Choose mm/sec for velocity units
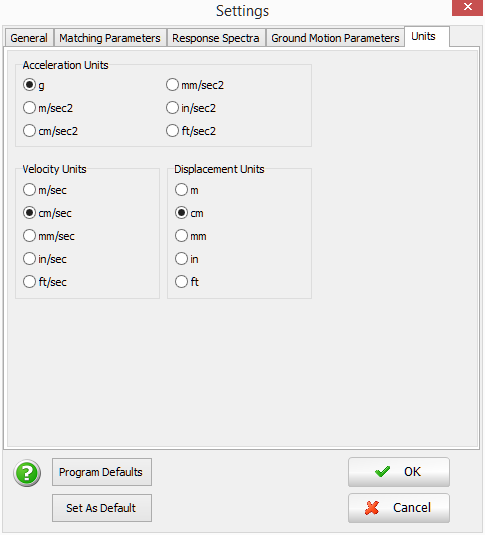The height and width of the screenshot is (535, 485). [x=49, y=236]
